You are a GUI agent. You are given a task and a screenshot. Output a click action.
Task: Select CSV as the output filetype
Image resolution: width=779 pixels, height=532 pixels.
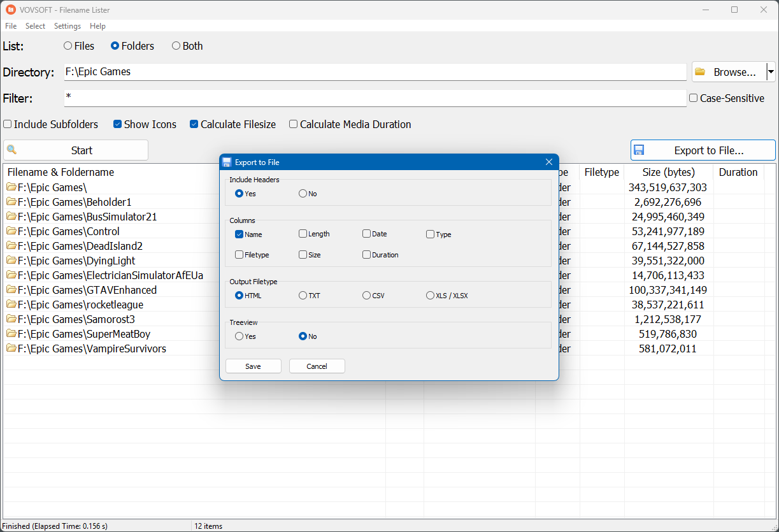pyautogui.click(x=366, y=296)
